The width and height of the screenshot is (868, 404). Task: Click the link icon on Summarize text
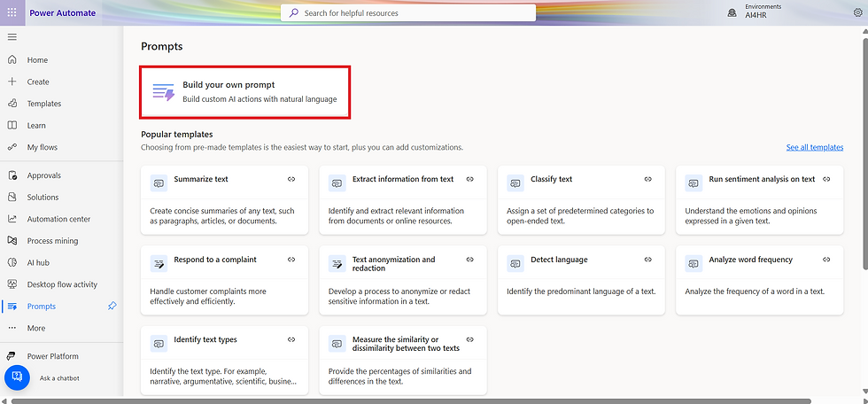click(291, 179)
